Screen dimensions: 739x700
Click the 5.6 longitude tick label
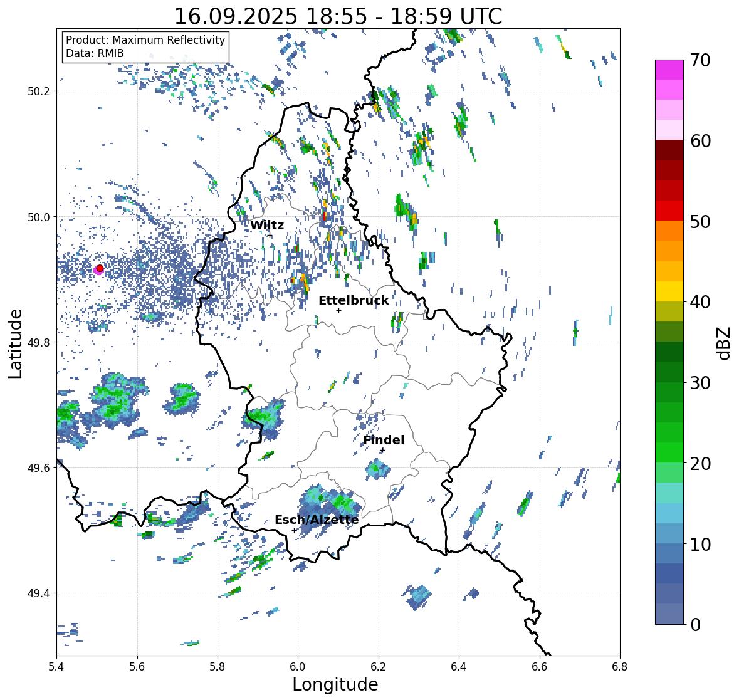click(137, 667)
